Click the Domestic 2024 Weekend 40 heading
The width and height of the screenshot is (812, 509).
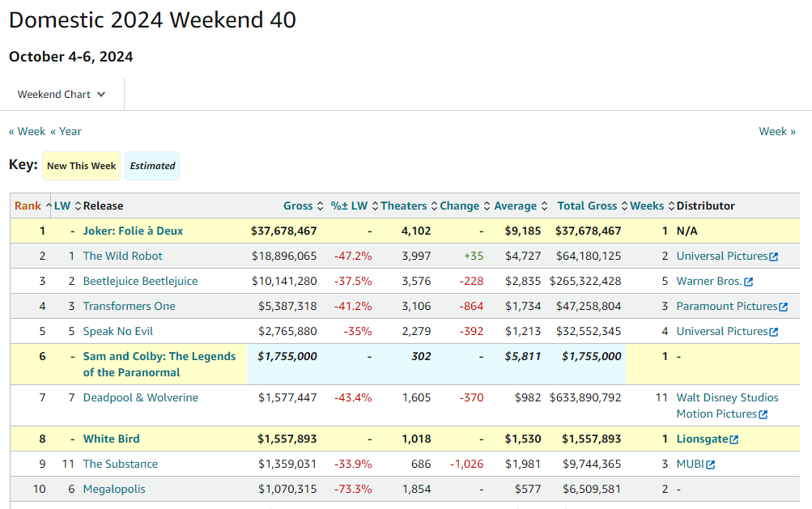coord(153,20)
